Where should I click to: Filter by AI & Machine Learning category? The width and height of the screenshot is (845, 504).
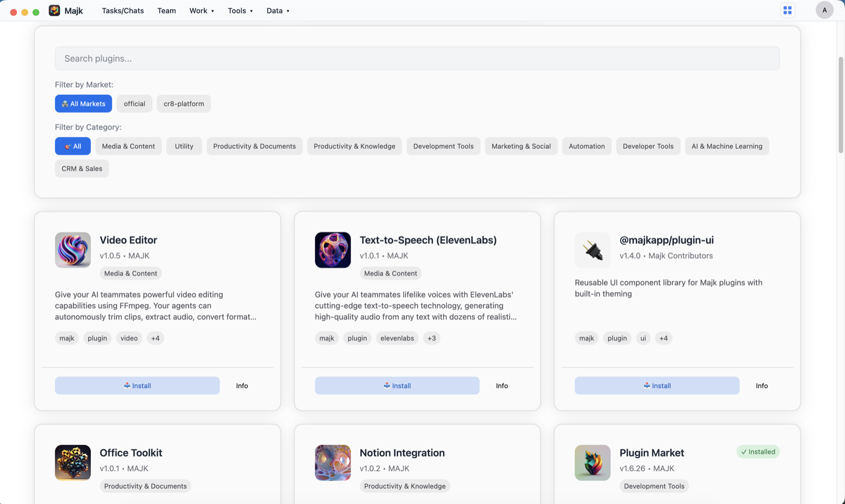727,146
